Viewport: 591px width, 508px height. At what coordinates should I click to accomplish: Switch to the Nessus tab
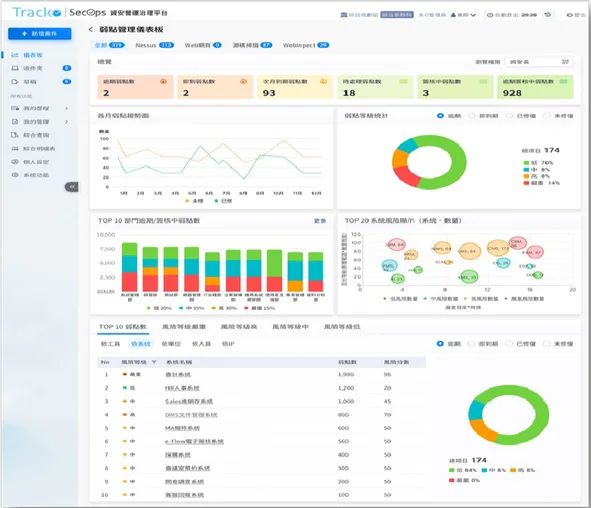[154, 45]
